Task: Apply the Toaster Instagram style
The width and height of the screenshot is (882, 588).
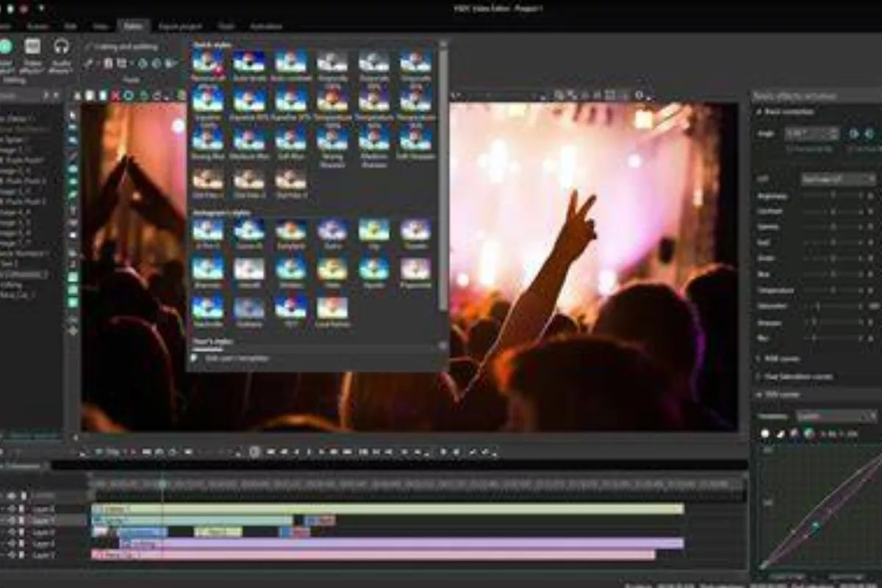Action: tap(416, 233)
